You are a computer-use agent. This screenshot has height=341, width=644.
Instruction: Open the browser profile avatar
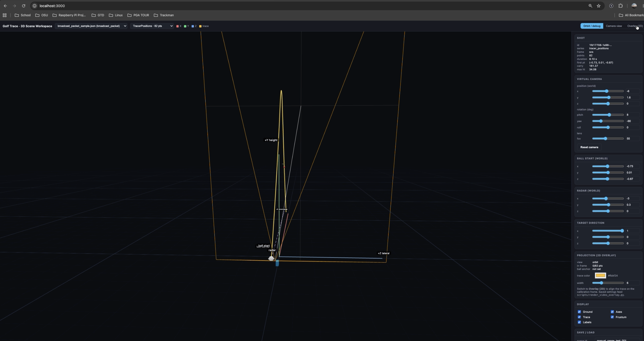(x=634, y=6)
